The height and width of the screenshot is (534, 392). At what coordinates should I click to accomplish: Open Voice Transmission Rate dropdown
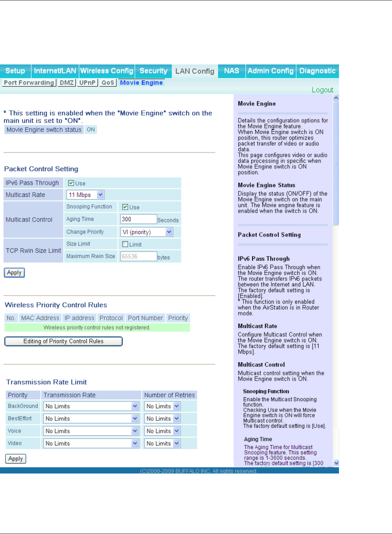tap(91, 431)
